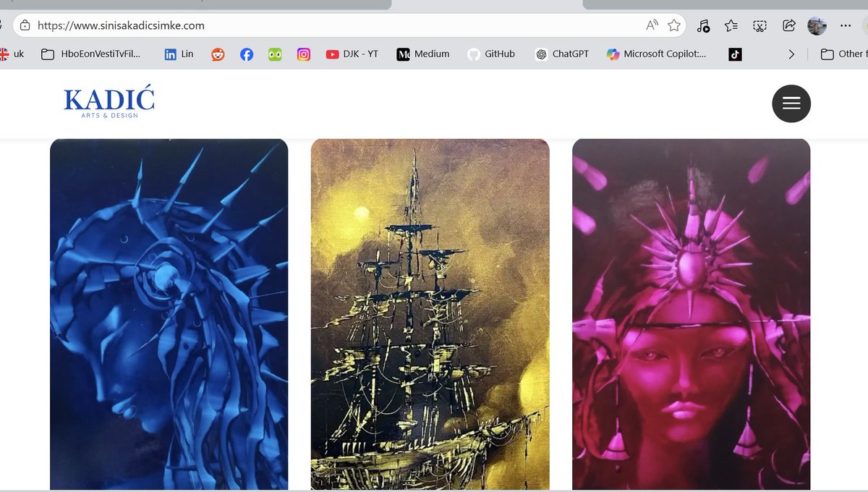The image size is (868, 492).
Task: Open the HboEonVestiTvFil... bookmark folder
Action: (x=91, y=54)
